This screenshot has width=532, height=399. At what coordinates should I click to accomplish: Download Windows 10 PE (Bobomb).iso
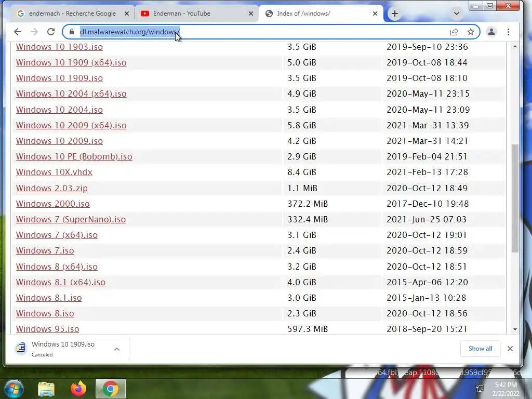(74, 156)
